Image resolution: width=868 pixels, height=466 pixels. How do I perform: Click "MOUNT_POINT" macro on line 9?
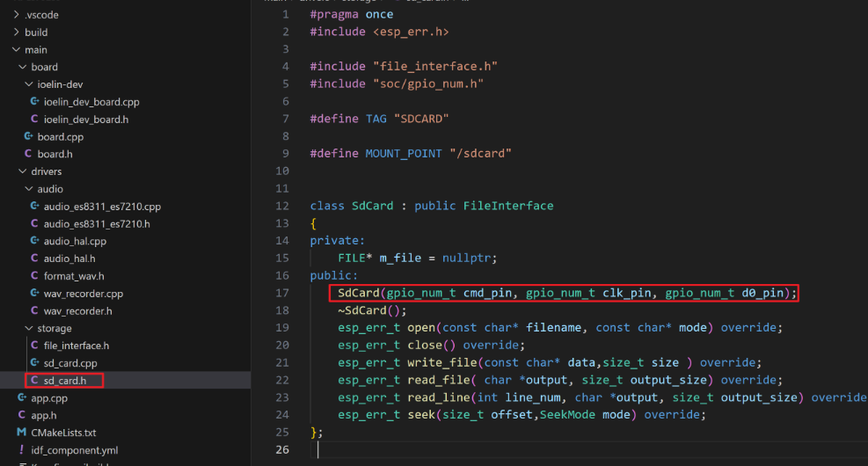point(404,153)
